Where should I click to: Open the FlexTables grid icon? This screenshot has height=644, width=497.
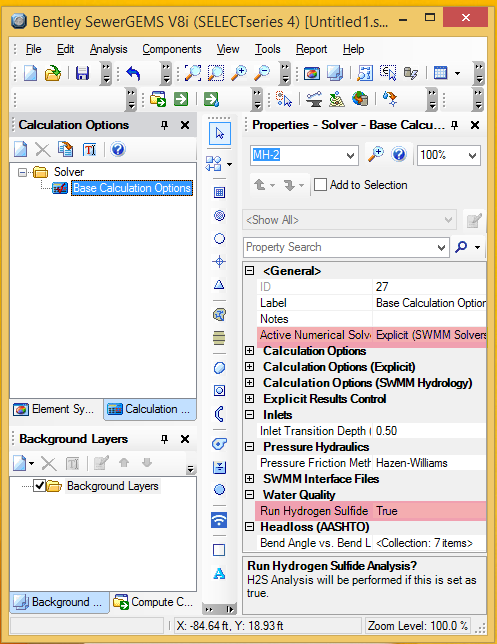click(440, 73)
